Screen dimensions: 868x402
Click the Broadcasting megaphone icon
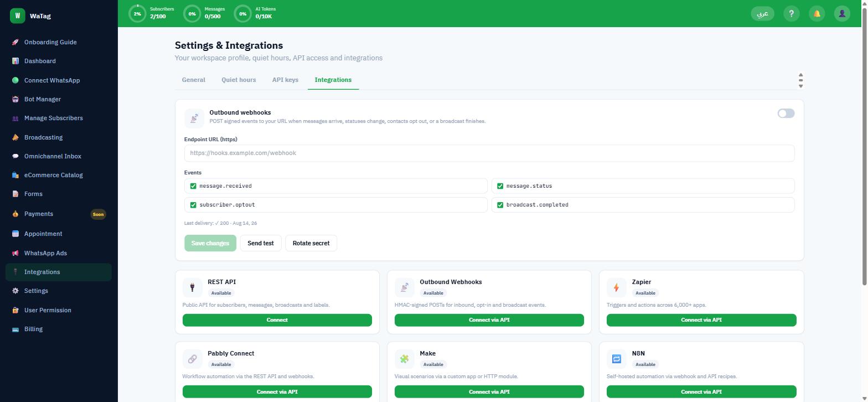(15, 137)
